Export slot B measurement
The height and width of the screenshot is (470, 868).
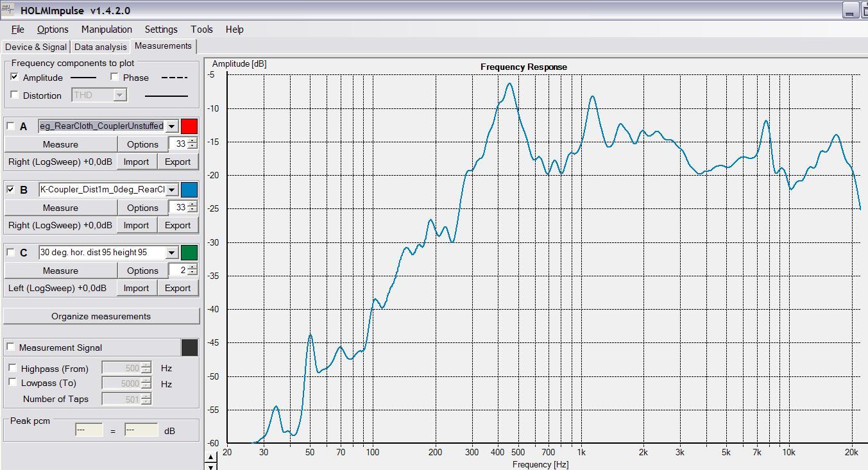(x=178, y=225)
